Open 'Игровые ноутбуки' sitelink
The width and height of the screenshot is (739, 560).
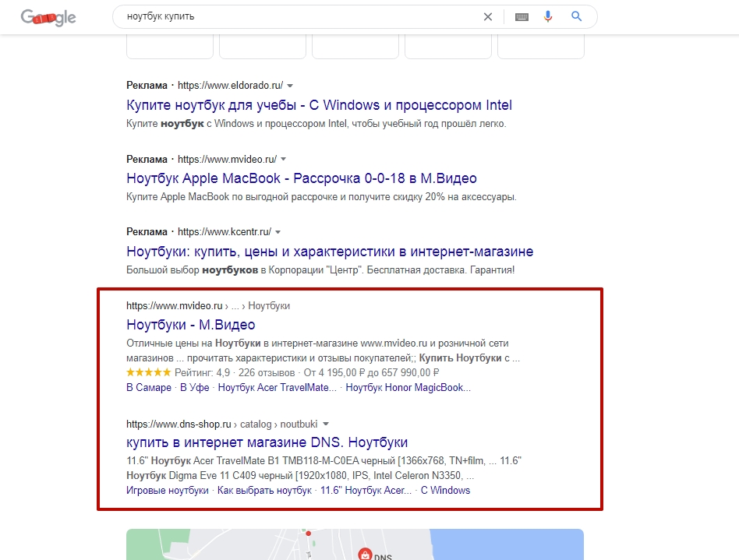(168, 491)
